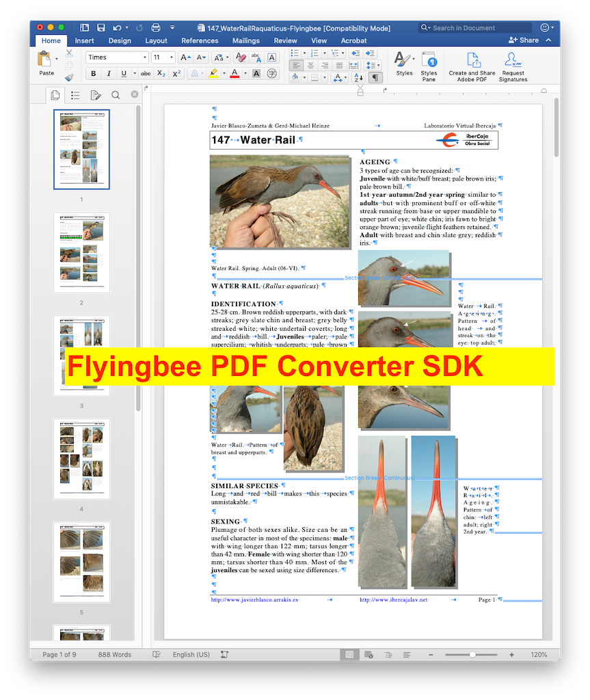Image resolution: width=590 pixels, height=700 pixels.
Task: Adjust the zoom slider handle
Action: 472,654
